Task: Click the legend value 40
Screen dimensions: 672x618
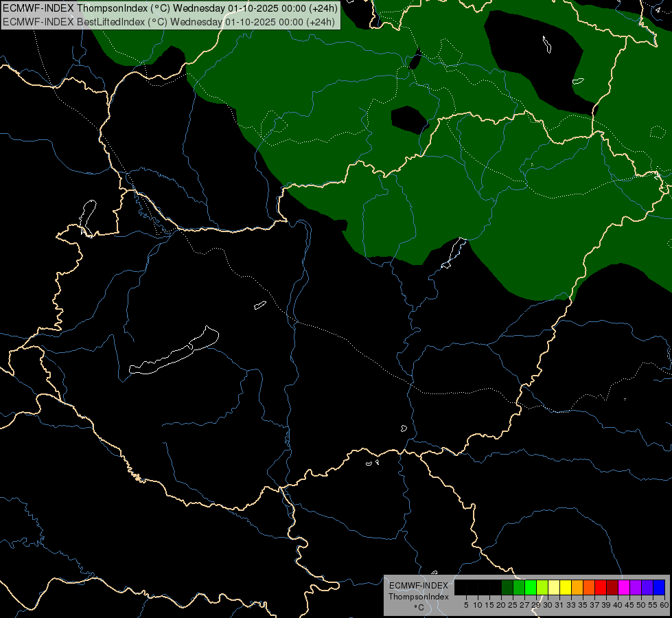Action: [x=618, y=605]
